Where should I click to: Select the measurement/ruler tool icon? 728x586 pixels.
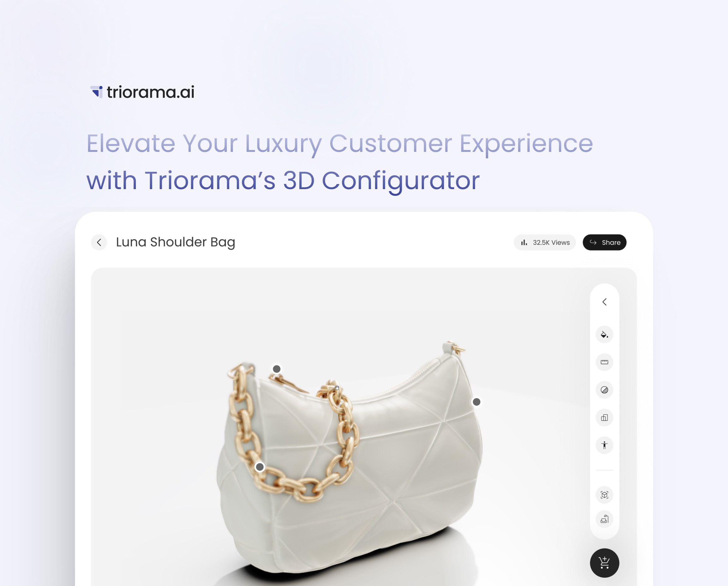604,362
